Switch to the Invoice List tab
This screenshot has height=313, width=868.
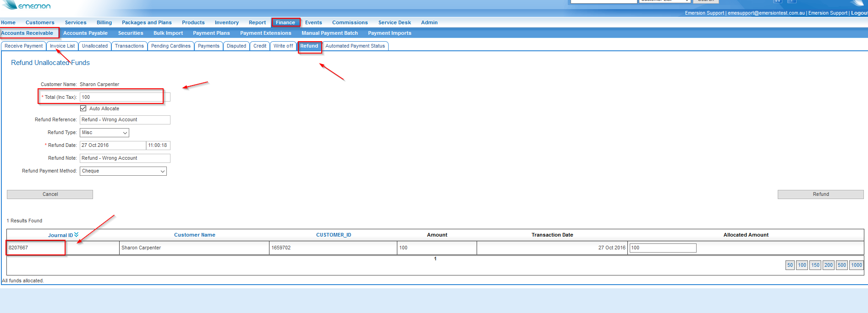click(62, 46)
